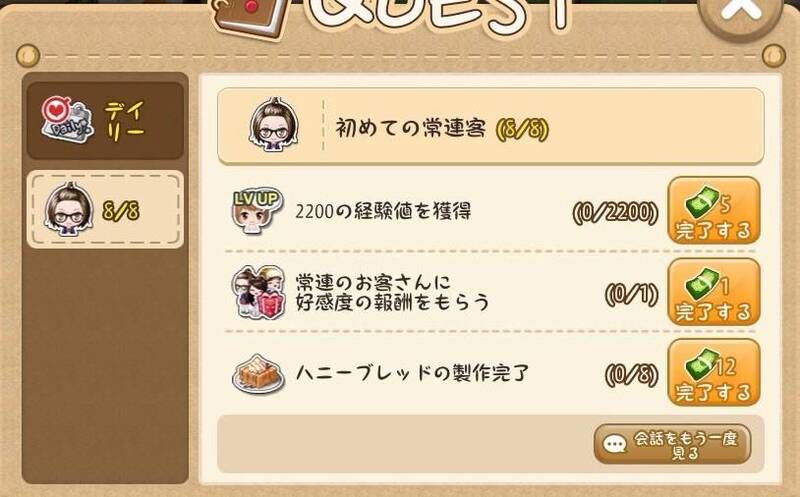Click the Daily heart badge icon
The width and height of the screenshot is (800, 497).
67,119
